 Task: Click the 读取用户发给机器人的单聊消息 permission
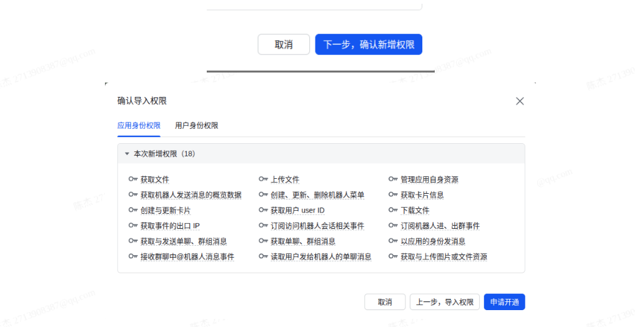pos(320,257)
